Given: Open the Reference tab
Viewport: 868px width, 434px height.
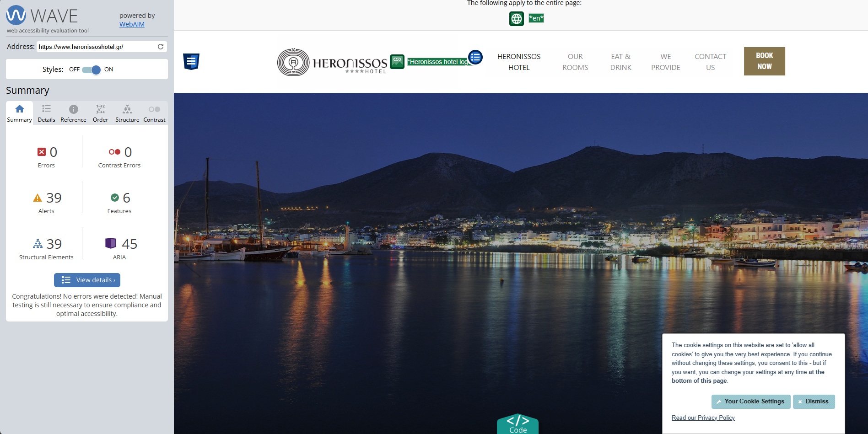Looking at the screenshot, I should (x=73, y=113).
